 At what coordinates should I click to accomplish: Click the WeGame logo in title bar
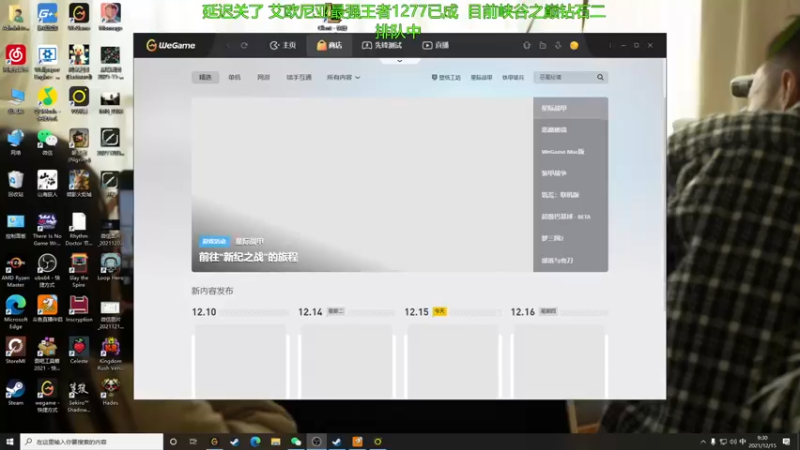(x=170, y=45)
